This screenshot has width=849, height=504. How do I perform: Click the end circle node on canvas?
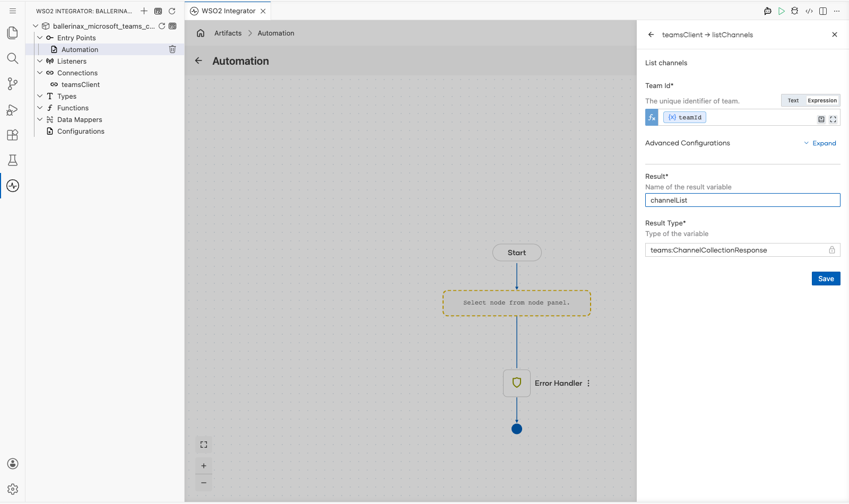517,429
